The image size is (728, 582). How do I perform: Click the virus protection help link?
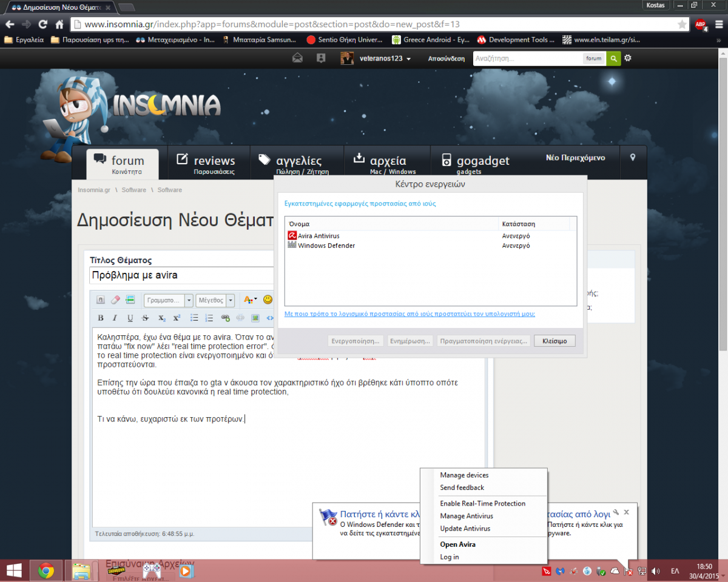(x=409, y=314)
